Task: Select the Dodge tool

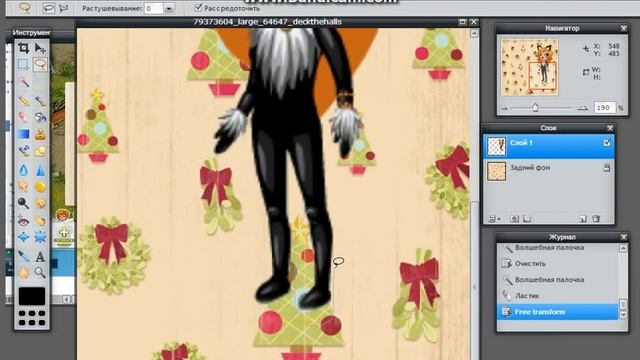Action: pyautogui.click(x=23, y=203)
